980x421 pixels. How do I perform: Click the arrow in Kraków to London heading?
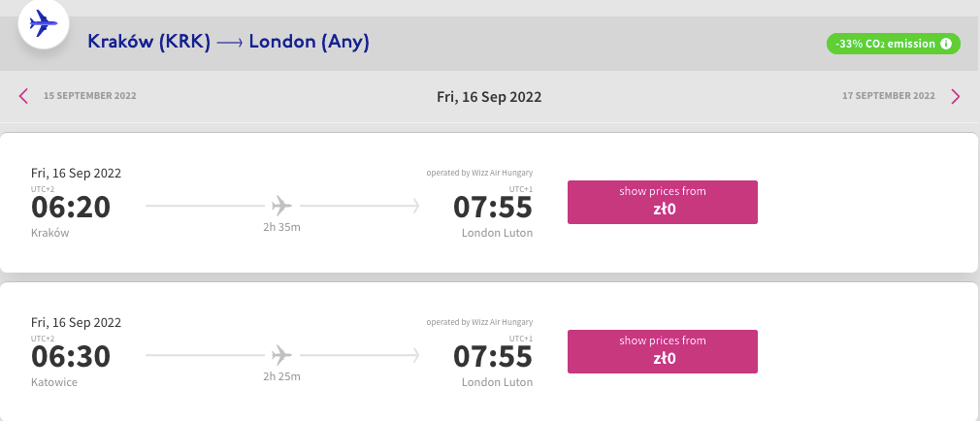(x=229, y=43)
